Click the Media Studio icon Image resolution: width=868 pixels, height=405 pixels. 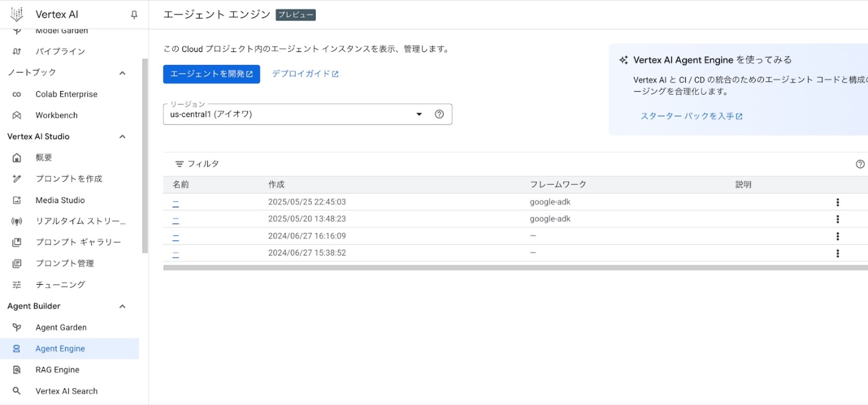pos(17,200)
